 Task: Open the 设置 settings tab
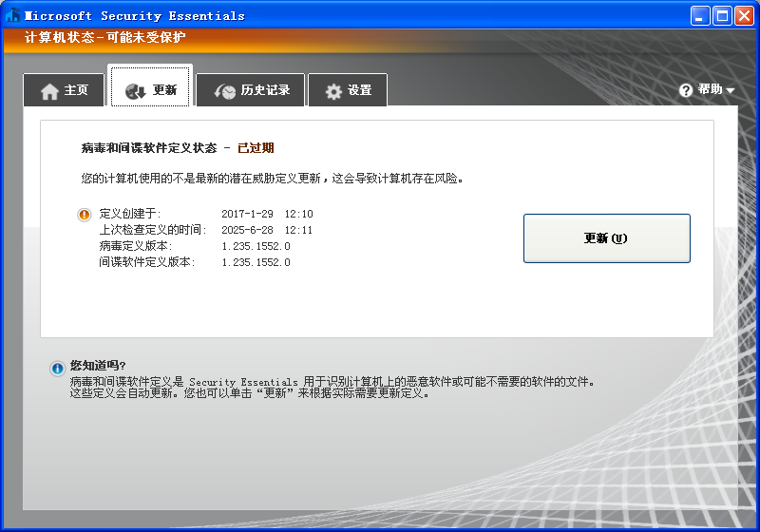point(348,90)
